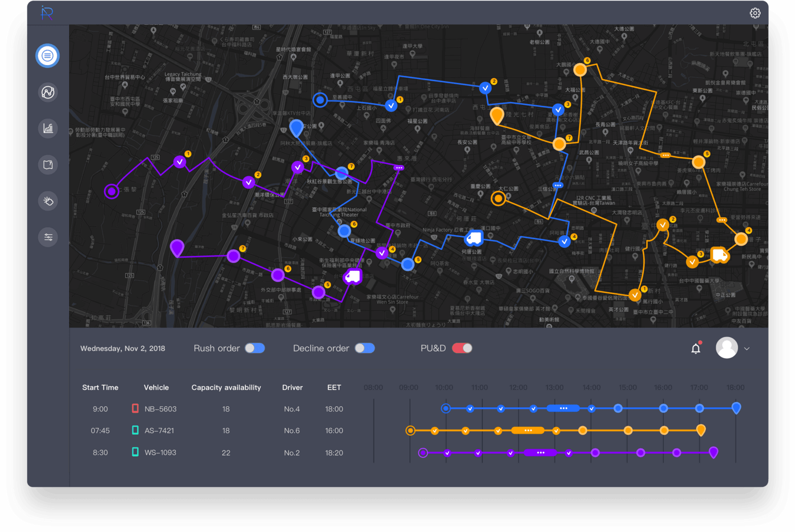795x532 pixels.
Task: Enable the Rush order toggle
Action: [255, 349]
